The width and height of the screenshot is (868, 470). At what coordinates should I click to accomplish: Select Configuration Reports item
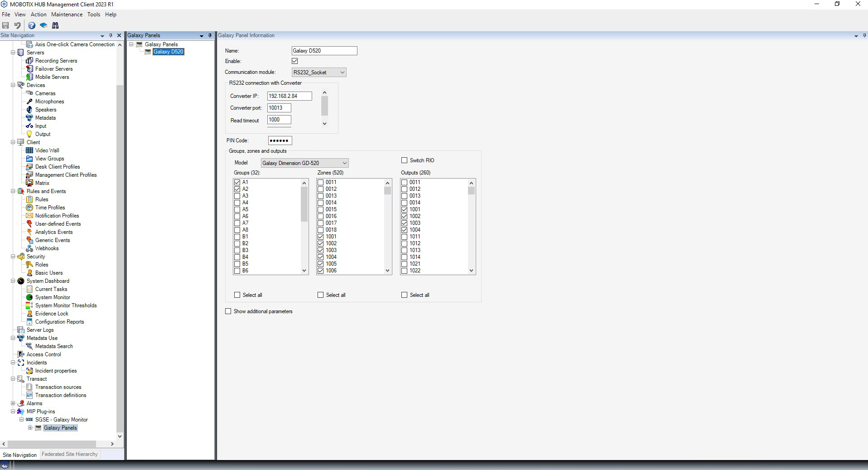[60, 322]
